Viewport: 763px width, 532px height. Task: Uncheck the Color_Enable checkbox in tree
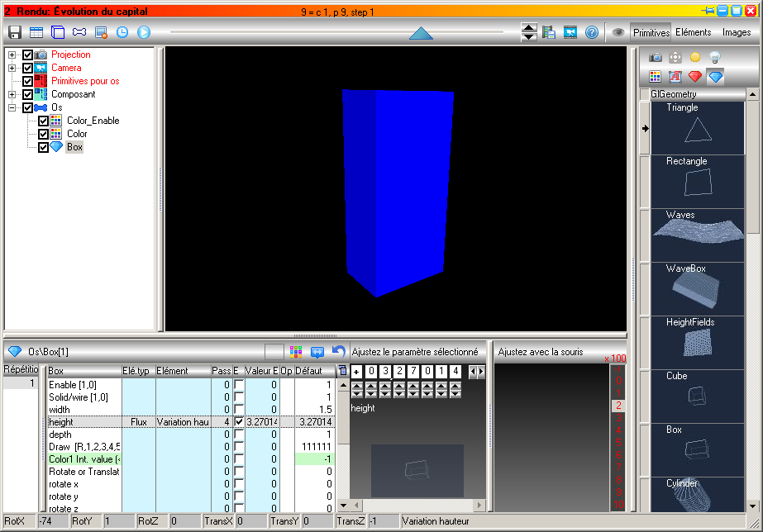pos(43,121)
